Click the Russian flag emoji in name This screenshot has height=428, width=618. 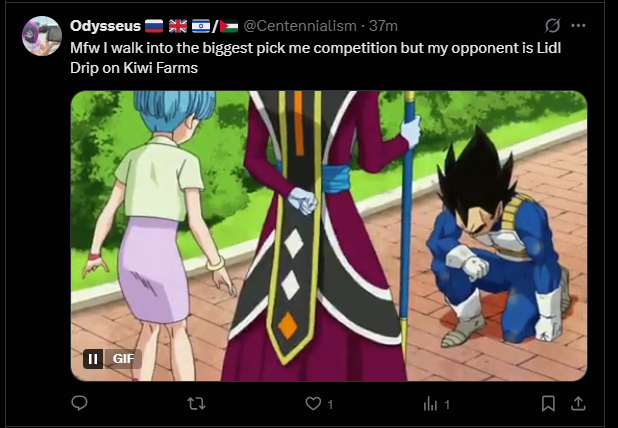tap(154, 26)
